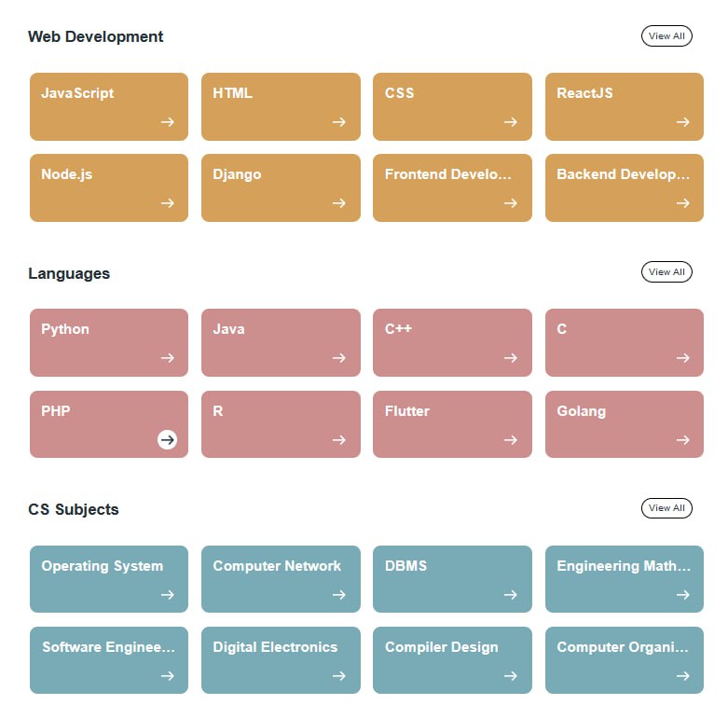Open the Python language card
Image resolution: width=728 pixels, height=705 pixels.
tap(108, 342)
